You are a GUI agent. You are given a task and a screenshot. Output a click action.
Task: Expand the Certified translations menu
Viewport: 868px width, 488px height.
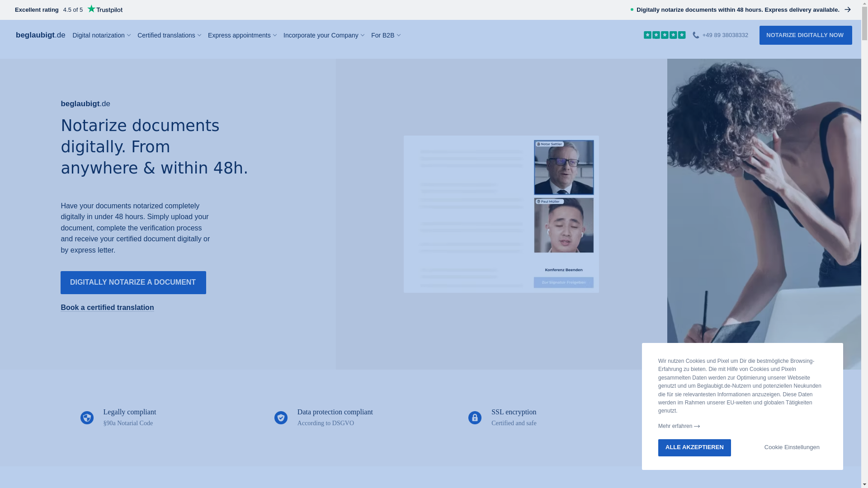[x=169, y=35]
